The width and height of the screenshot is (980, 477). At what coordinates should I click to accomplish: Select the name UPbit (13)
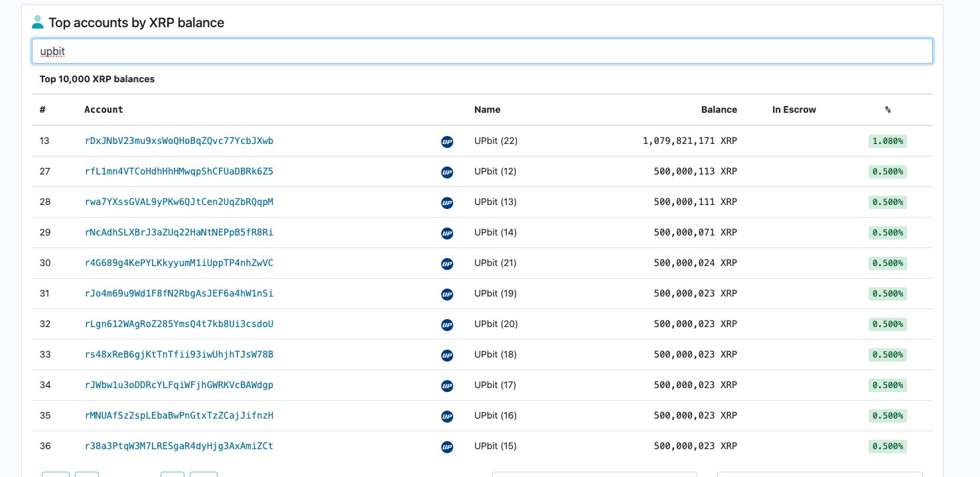(496, 202)
